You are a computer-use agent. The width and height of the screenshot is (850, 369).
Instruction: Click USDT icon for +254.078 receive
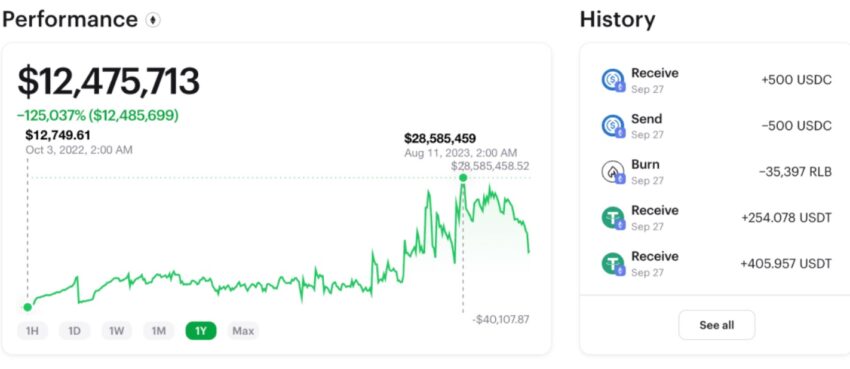(x=613, y=218)
